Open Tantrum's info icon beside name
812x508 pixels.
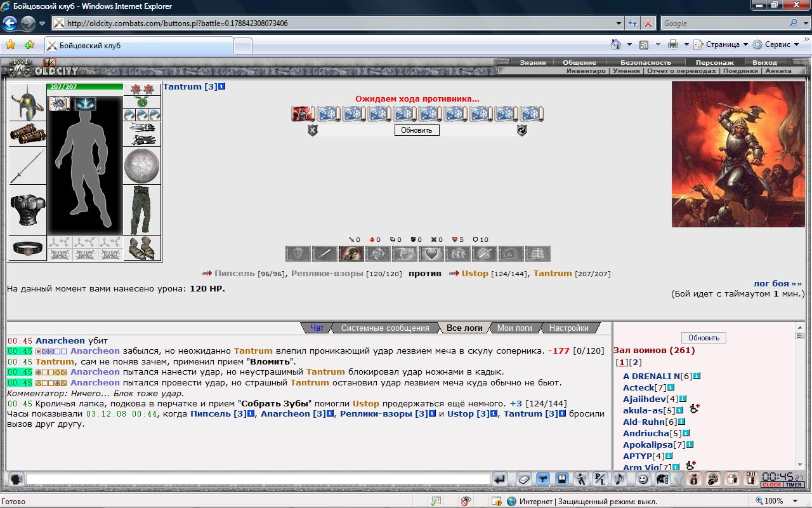[x=221, y=86]
